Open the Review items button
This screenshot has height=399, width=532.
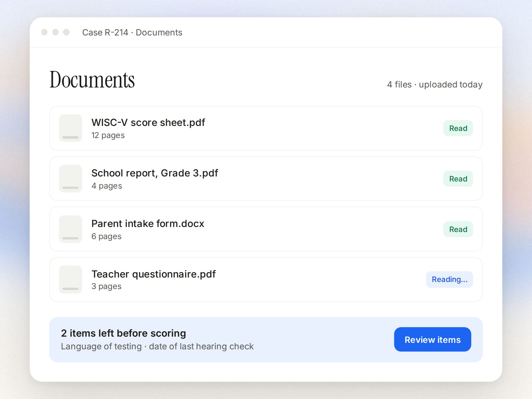coord(432,340)
